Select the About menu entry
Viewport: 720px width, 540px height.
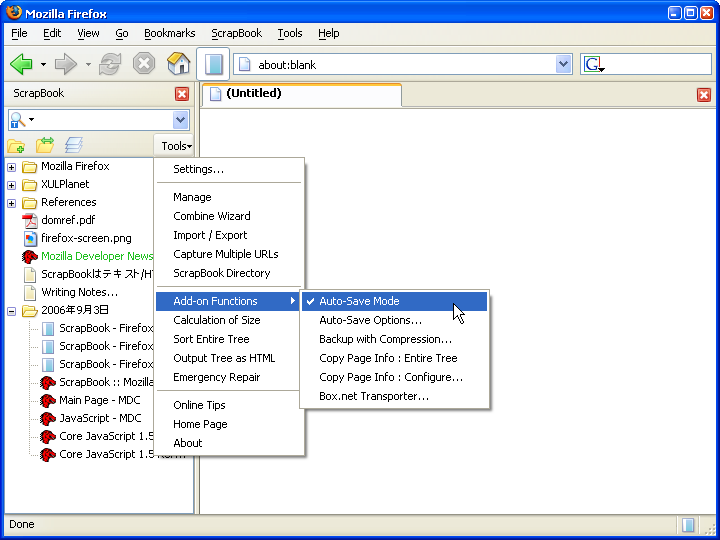coord(229,443)
